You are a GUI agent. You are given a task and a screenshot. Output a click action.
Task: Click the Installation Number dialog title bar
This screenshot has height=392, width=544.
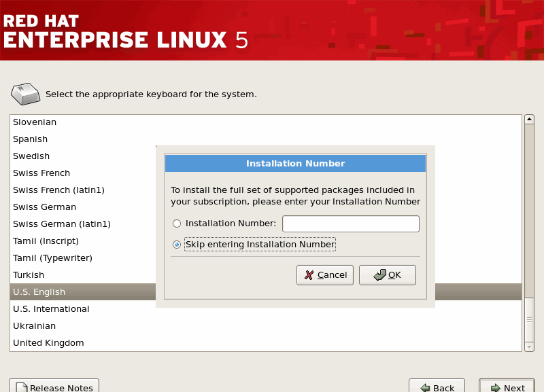pos(295,164)
